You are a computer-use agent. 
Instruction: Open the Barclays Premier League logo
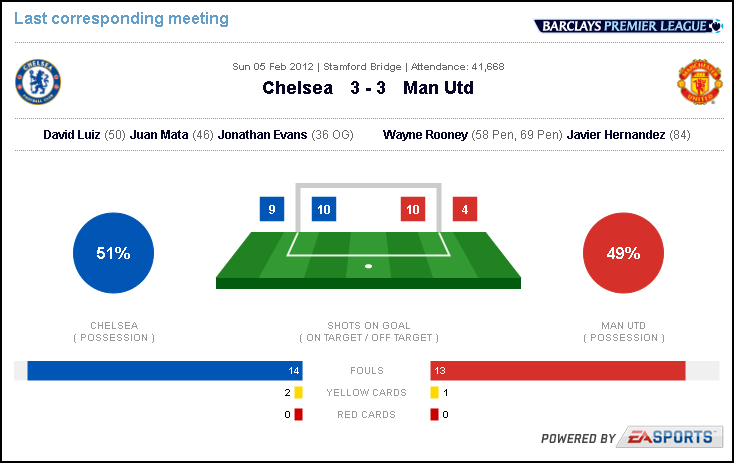628,26
